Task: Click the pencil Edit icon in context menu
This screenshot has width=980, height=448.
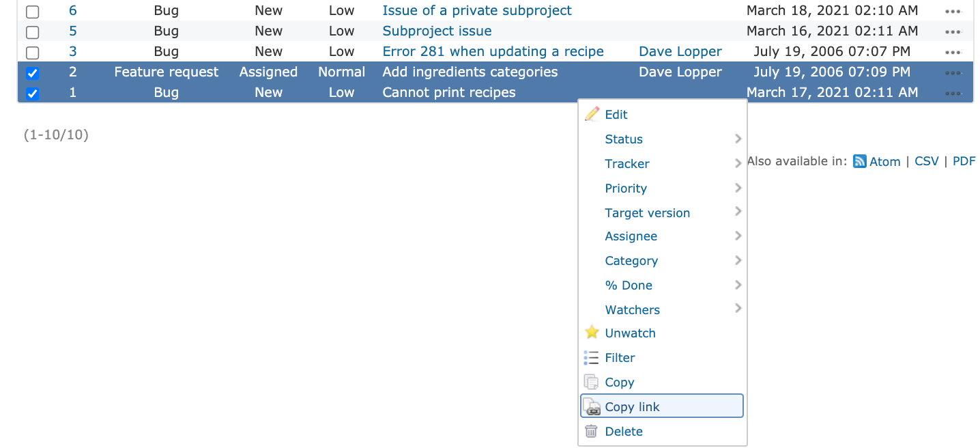Action: point(592,114)
